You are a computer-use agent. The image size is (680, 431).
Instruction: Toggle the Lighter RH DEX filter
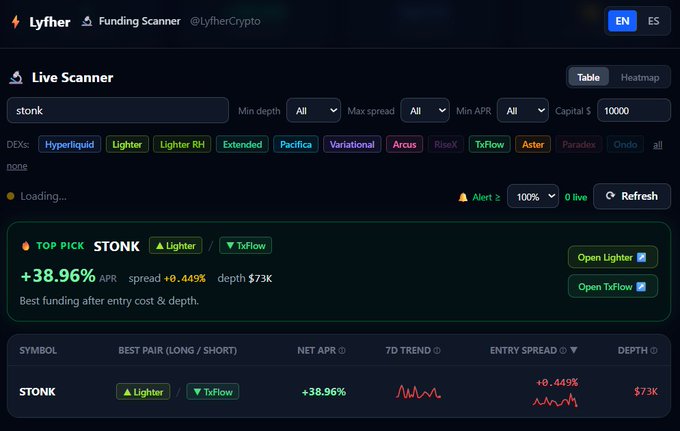tap(182, 144)
